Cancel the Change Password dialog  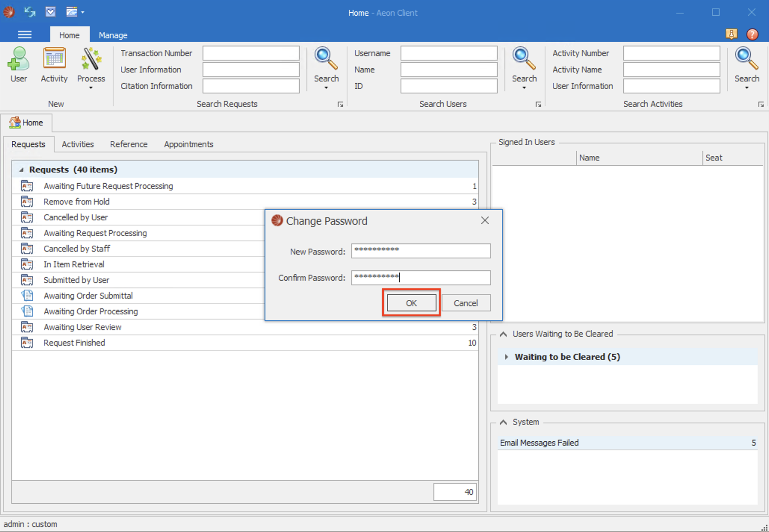point(466,303)
